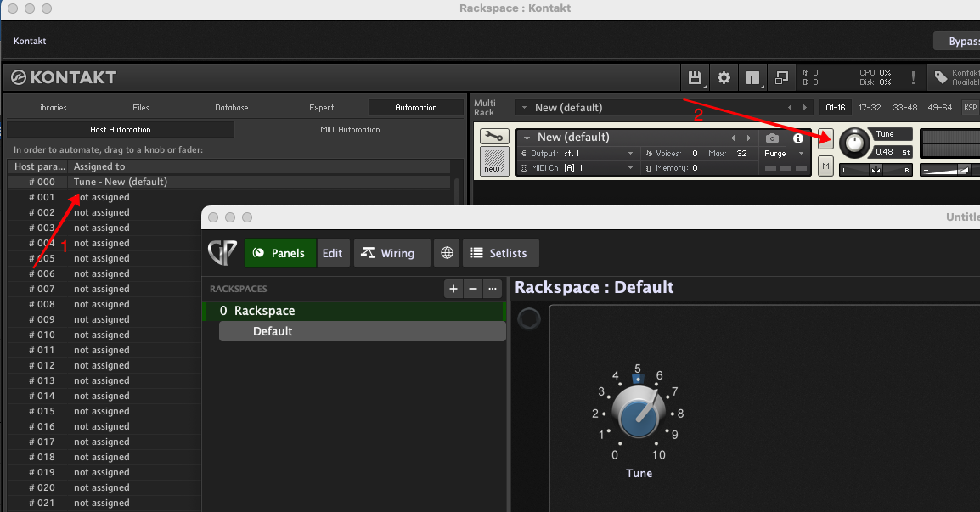Viewport: 980px width, 512px height.
Task: Add a new rackspace with plus button
Action: [x=453, y=288]
